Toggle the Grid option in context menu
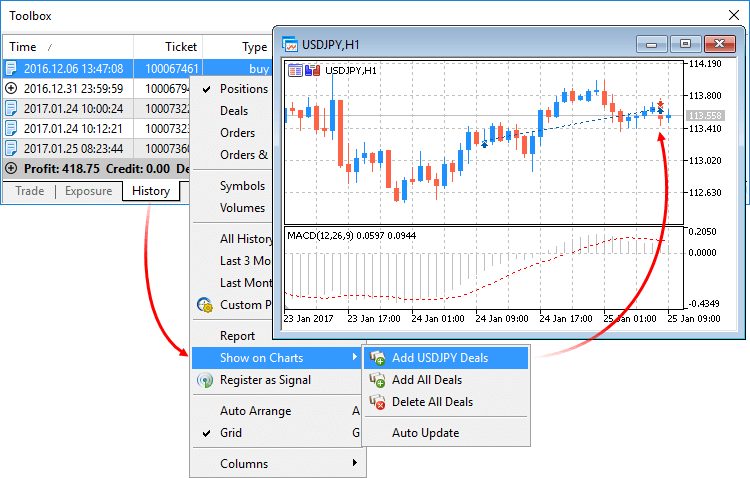The width and height of the screenshot is (750, 478). [276, 433]
